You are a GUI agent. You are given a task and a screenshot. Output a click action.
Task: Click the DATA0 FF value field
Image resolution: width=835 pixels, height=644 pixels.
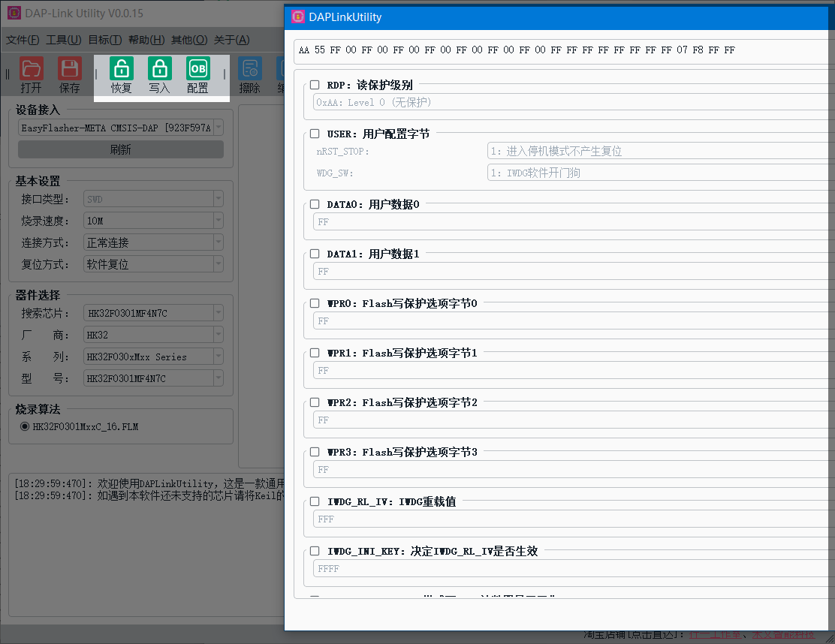pos(574,222)
